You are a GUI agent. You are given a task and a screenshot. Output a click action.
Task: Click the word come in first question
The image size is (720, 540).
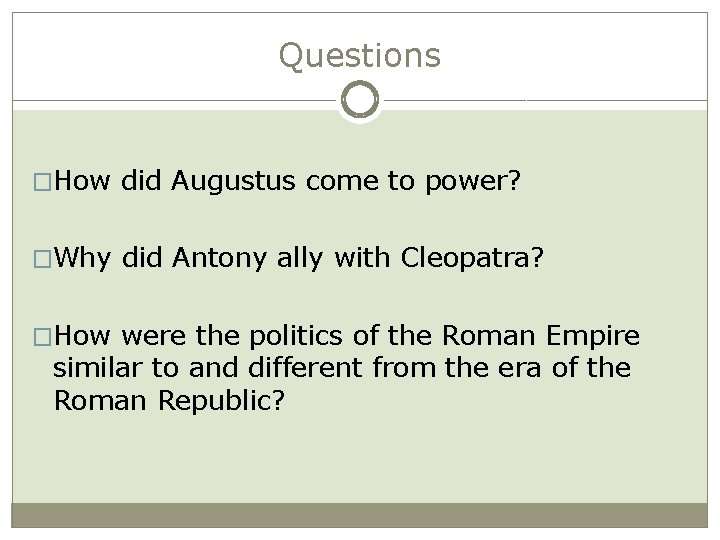(x=341, y=181)
